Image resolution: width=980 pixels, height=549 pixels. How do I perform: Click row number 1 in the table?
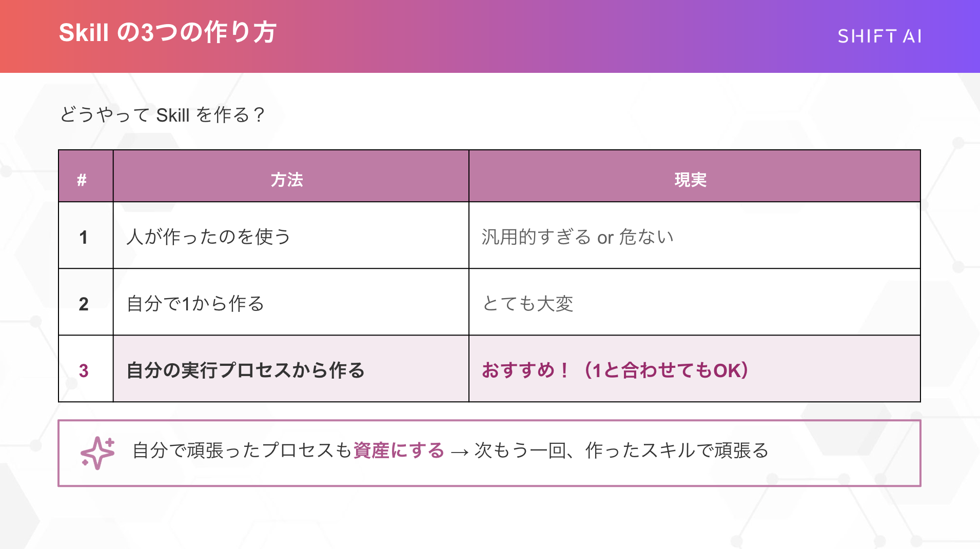pyautogui.click(x=84, y=237)
